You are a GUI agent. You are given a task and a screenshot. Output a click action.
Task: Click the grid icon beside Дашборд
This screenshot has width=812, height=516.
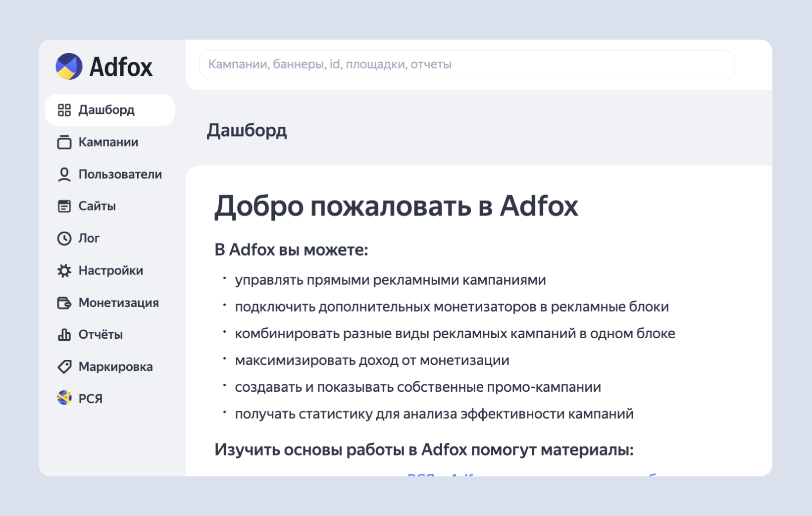point(64,110)
